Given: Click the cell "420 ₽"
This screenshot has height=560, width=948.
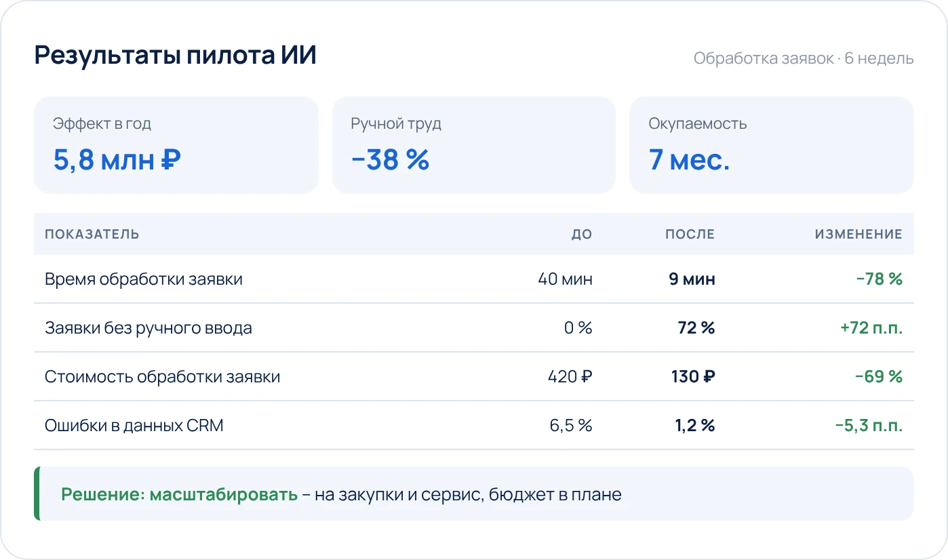Looking at the screenshot, I should pyautogui.click(x=570, y=377).
